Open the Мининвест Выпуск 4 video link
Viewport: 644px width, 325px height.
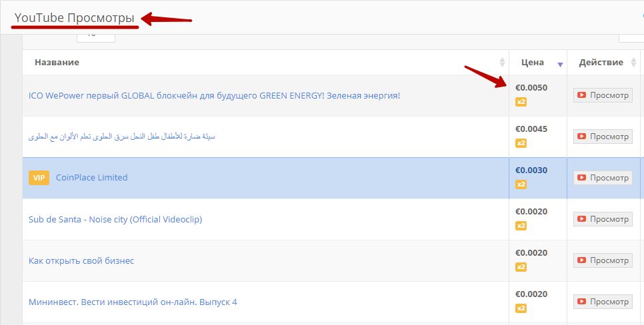(133, 302)
